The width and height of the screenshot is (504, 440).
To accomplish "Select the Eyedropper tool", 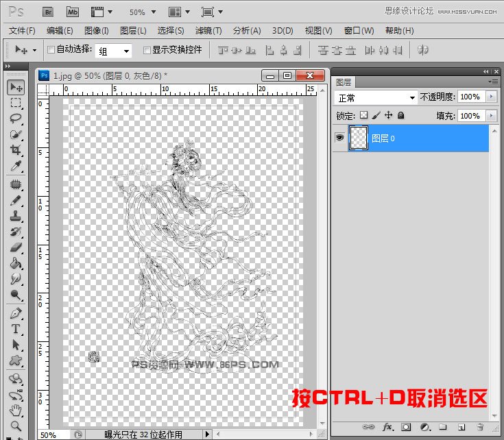I will click(16, 166).
